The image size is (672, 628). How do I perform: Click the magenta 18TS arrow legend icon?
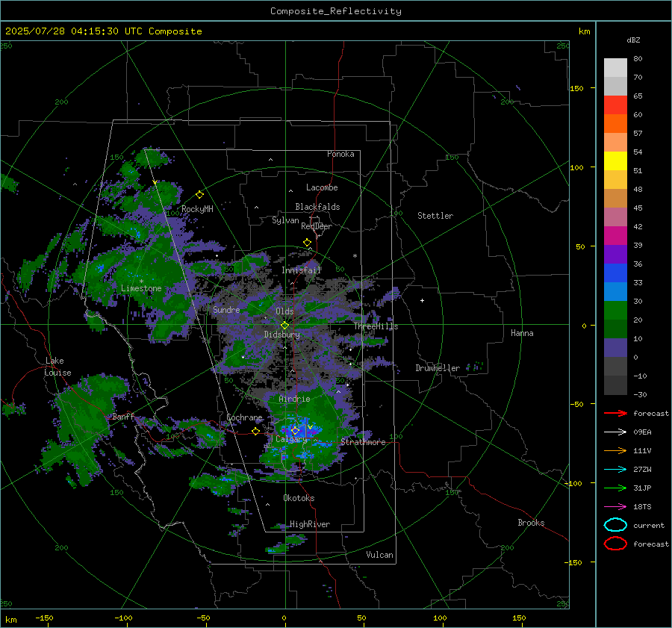615,507
